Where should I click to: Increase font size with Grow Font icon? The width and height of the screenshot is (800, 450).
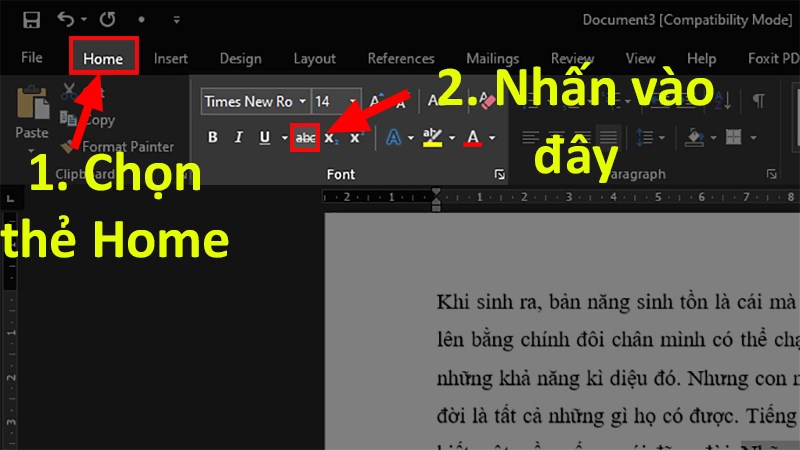pyautogui.click(x=378, y=101)
